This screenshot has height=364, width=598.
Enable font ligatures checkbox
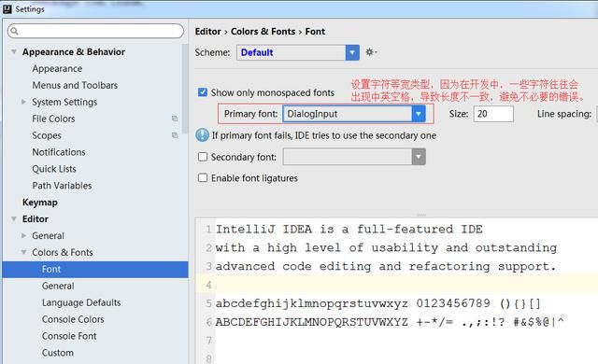tap(203, 178)
